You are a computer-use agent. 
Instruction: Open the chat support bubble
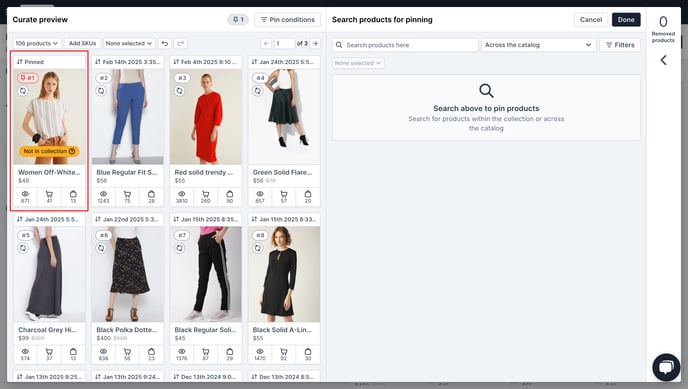[666, 367]
